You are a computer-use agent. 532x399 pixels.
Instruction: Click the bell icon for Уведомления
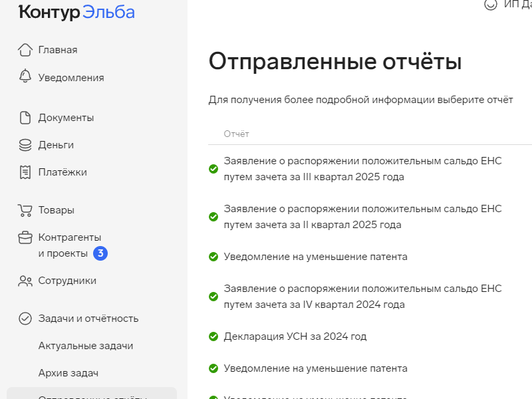[x=25, y=76]
